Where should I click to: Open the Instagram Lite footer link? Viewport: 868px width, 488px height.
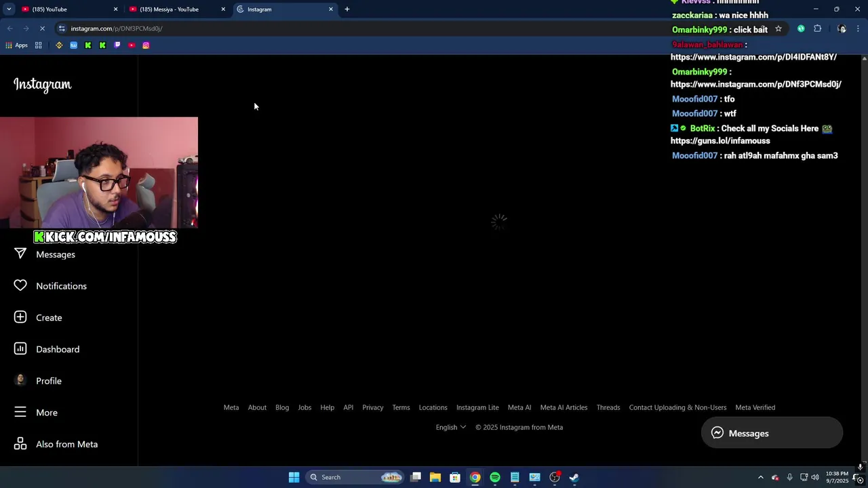(477, 407)
